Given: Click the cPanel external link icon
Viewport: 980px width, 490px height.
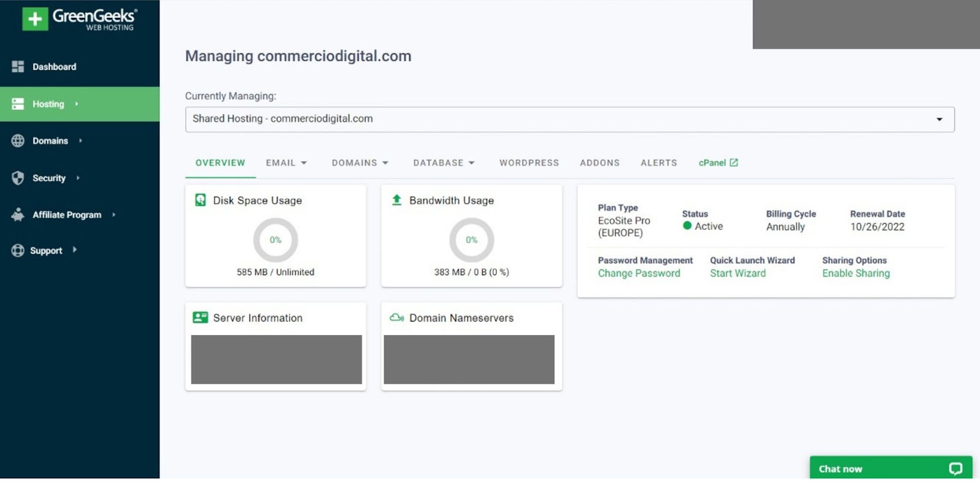Looking at the screenshot, I should [734, 162].
